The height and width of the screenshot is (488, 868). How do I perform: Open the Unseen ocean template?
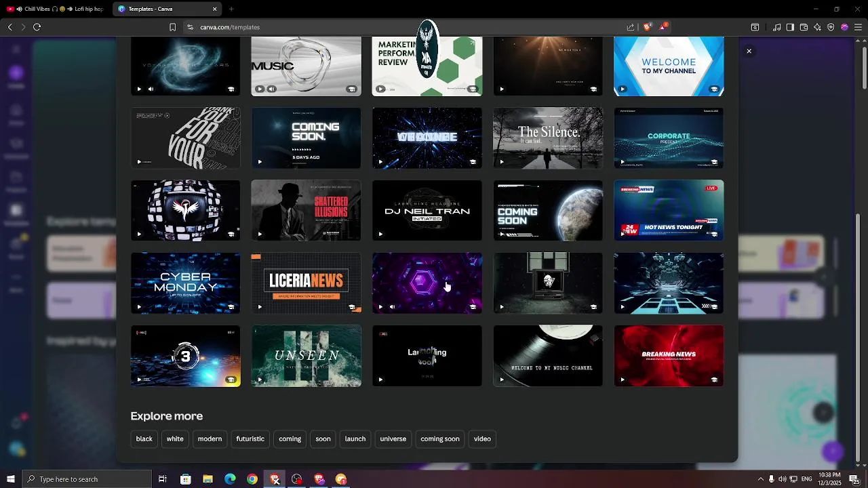click(x=306, y=356)
